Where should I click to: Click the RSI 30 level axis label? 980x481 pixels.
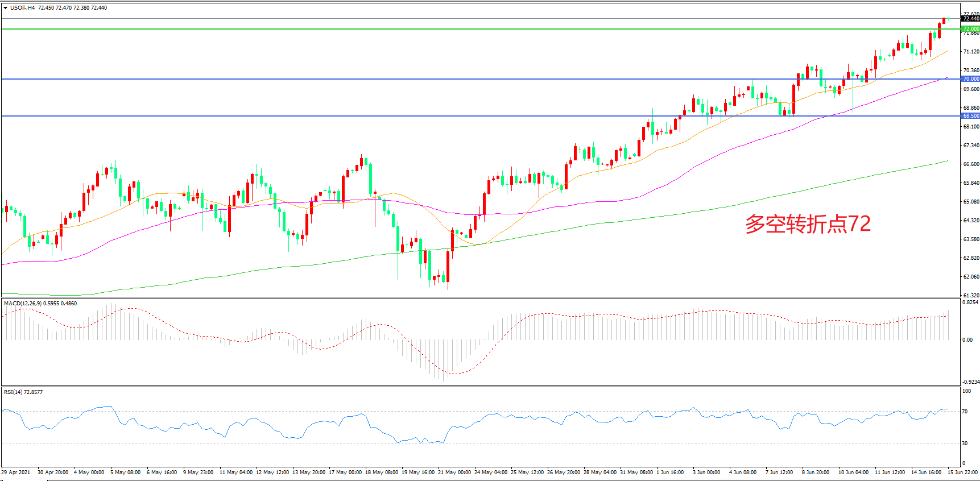point(965,443)
